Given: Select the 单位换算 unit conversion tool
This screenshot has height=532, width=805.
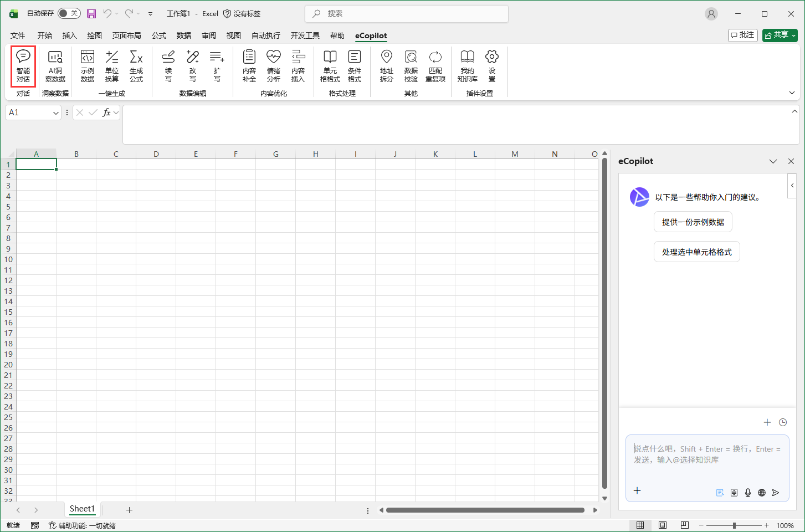Looking at the screenshot, I should tap(112, 66).
